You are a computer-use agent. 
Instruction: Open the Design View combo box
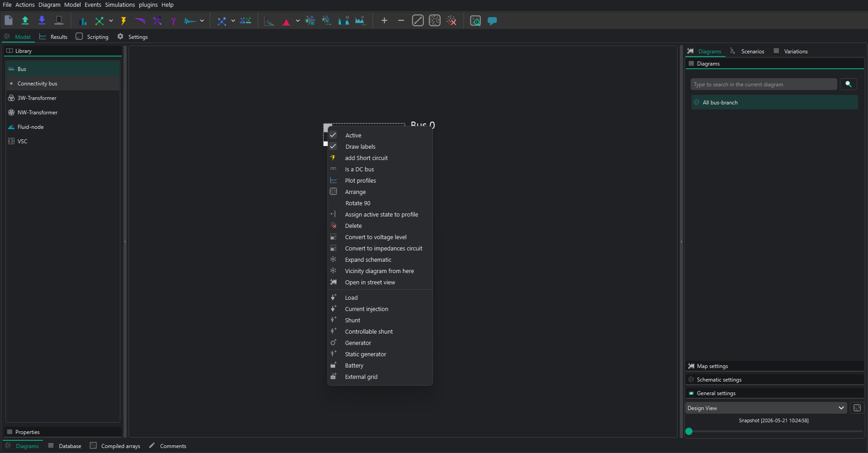pos(766,408)
